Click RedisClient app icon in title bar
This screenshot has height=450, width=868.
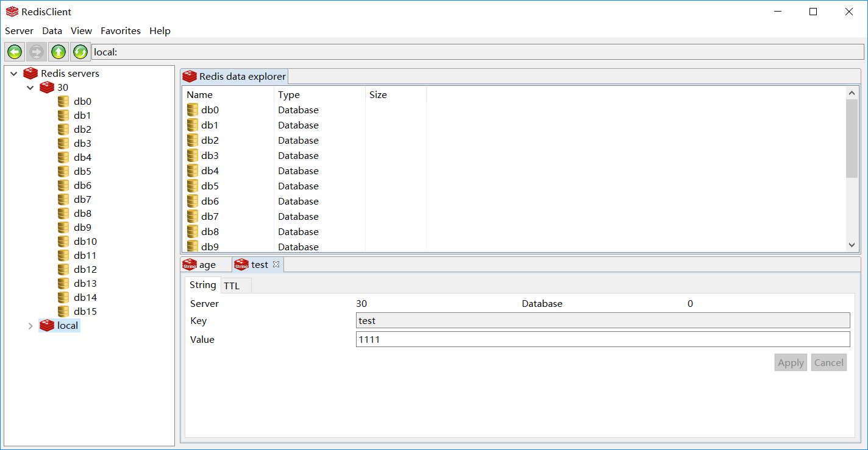coord(12,12)
